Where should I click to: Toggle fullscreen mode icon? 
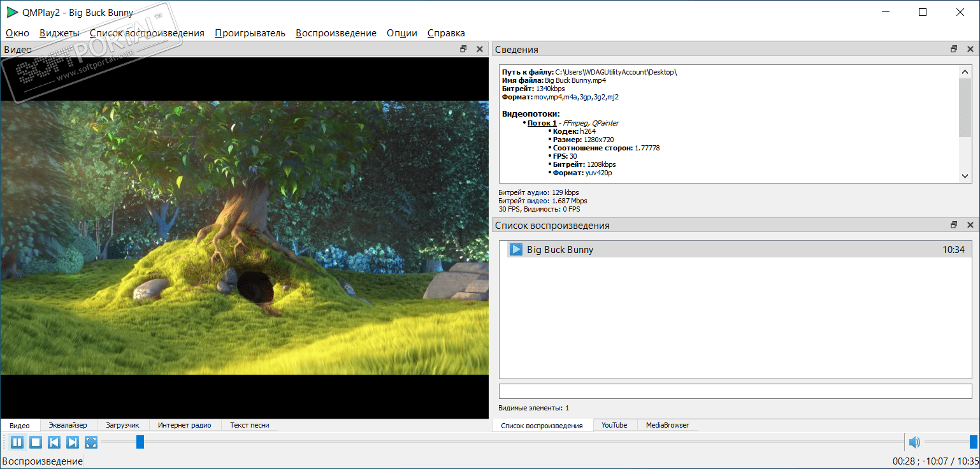click(x=91, y=442)
